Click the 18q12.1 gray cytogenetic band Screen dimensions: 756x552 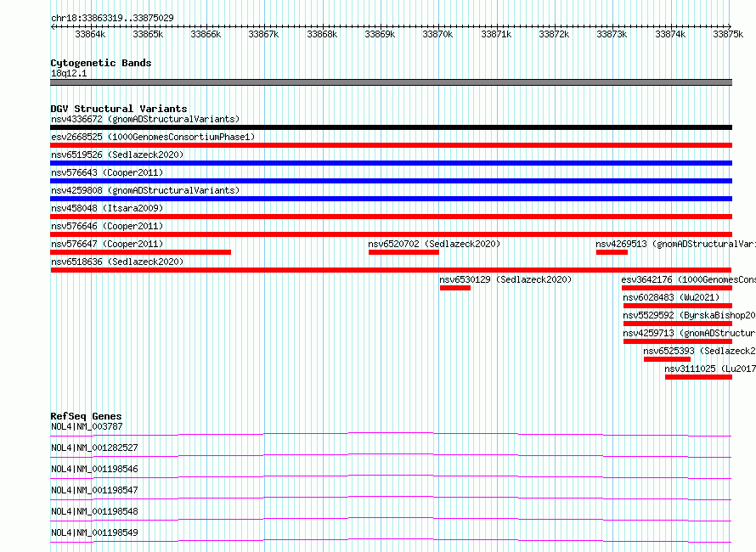[391, 82]
